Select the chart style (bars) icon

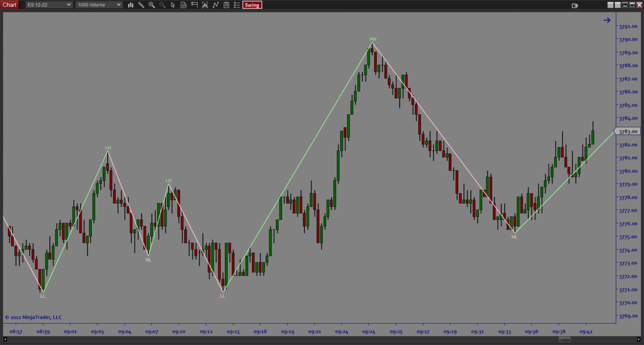point(130,5)
